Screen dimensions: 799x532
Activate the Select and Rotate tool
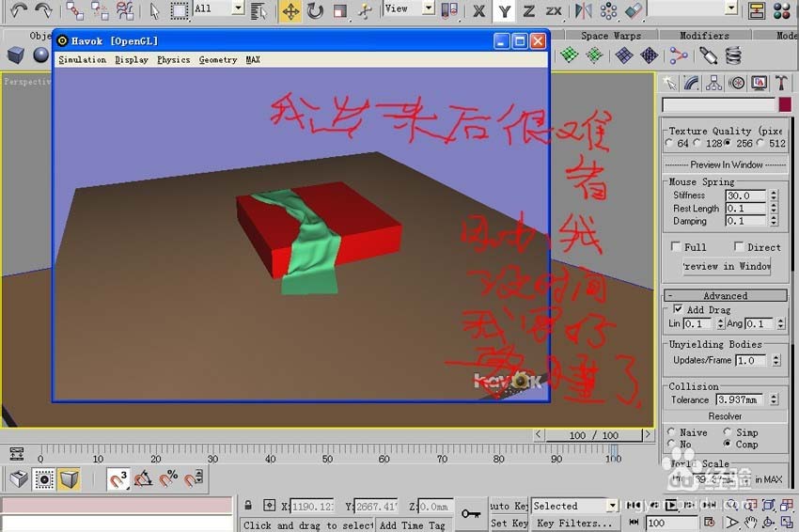tap(316, 10)
